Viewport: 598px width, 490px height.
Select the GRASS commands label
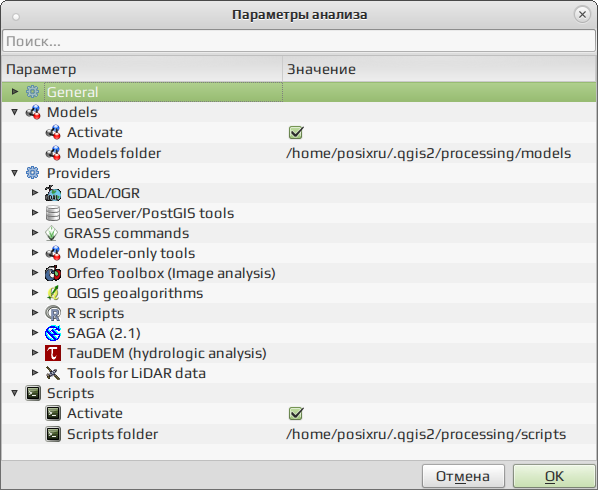(x=126, y=233)
